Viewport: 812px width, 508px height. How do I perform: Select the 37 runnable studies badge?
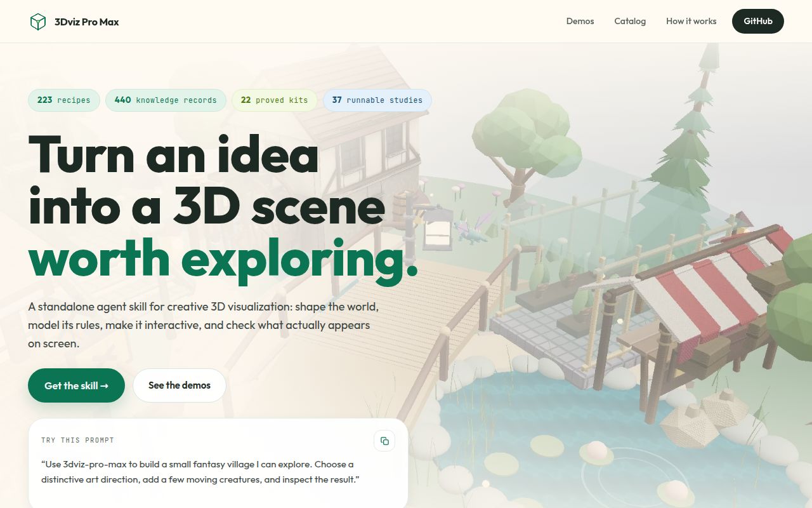[377, 100]
